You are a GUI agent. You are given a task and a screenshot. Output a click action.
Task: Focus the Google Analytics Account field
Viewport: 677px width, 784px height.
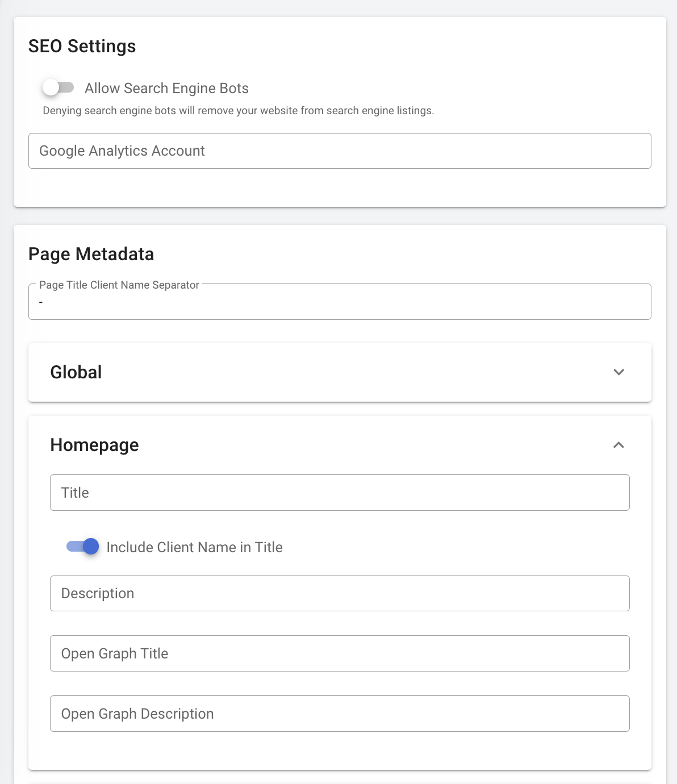[x=339, y=151]
